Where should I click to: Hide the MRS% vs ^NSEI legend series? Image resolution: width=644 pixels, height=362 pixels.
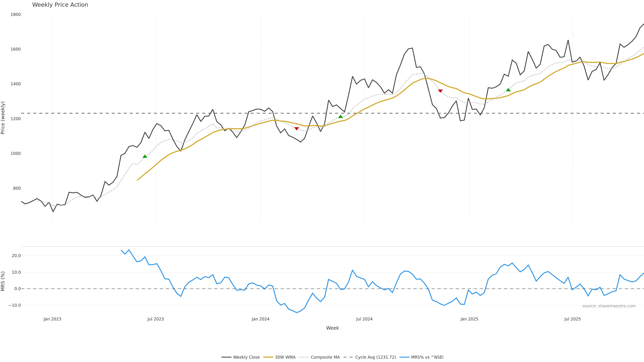427,357
